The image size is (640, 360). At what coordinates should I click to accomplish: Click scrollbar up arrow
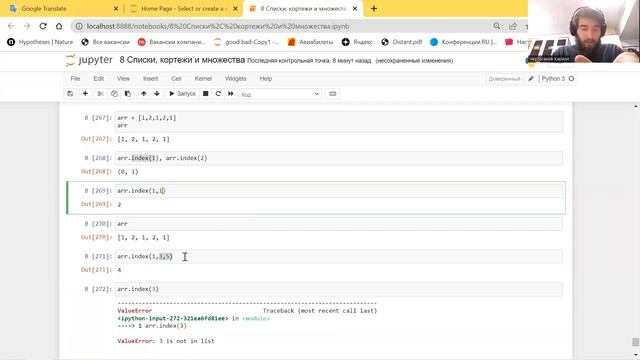(x=636, y=106)
